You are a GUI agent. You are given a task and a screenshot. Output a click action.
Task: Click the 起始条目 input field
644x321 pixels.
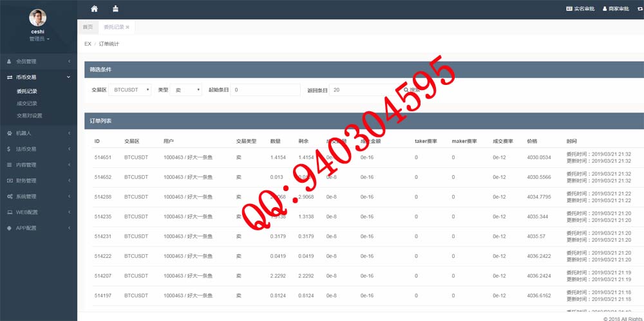pos(265,90)
